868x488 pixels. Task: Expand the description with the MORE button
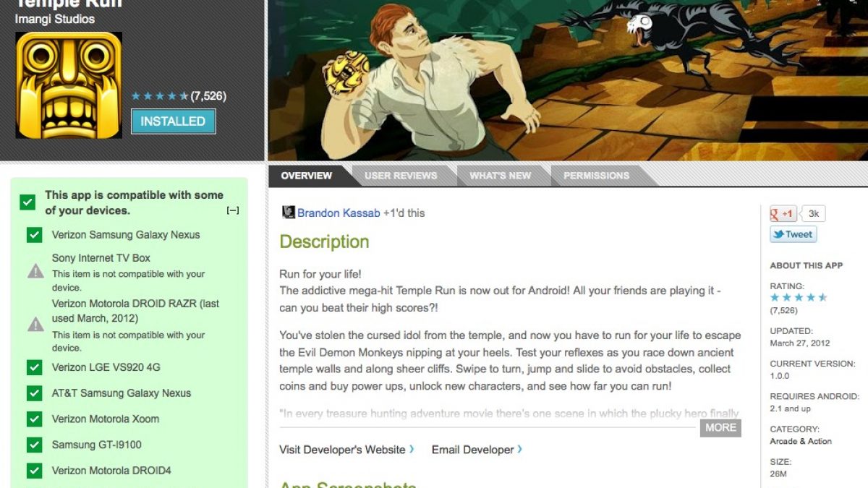(x=720, y=427)
